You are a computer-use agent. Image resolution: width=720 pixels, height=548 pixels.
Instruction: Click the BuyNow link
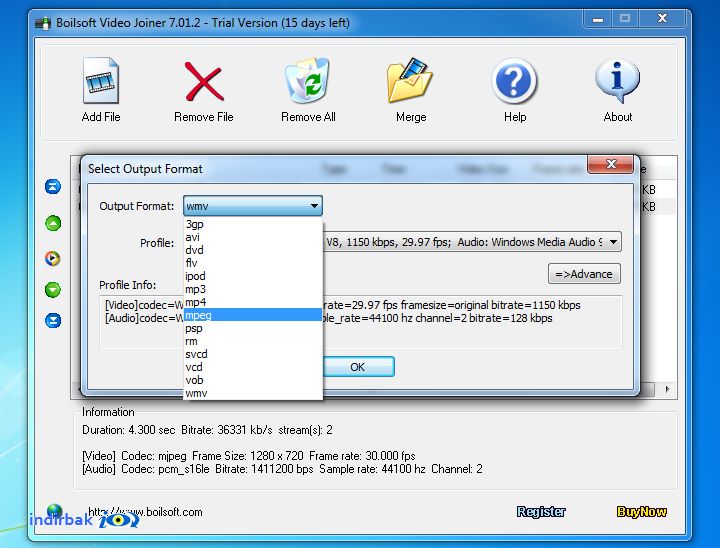[641, 511]
